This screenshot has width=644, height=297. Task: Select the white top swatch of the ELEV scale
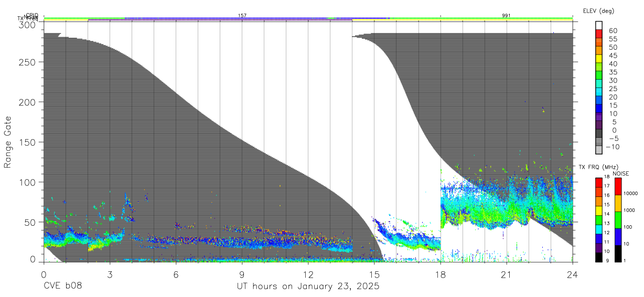pyautogui.click(x=599, y=25)
